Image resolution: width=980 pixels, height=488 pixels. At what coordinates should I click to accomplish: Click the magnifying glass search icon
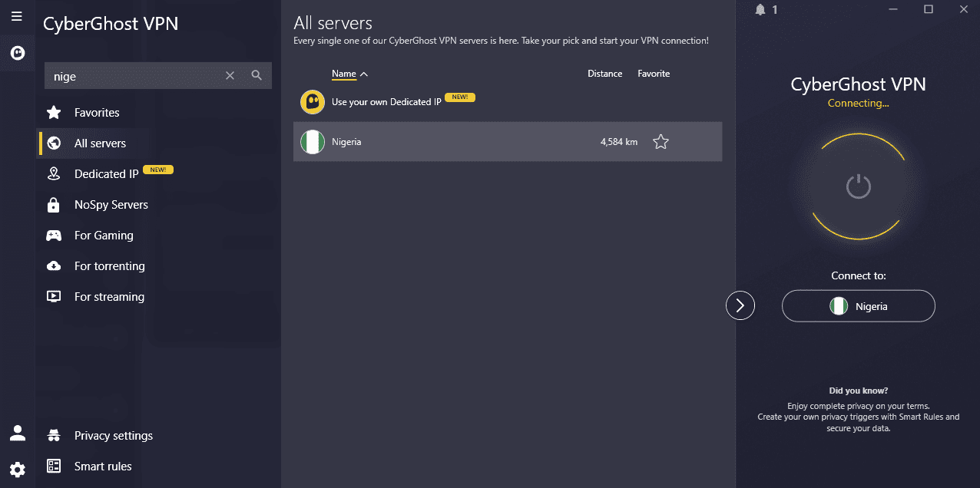point(257,75)
